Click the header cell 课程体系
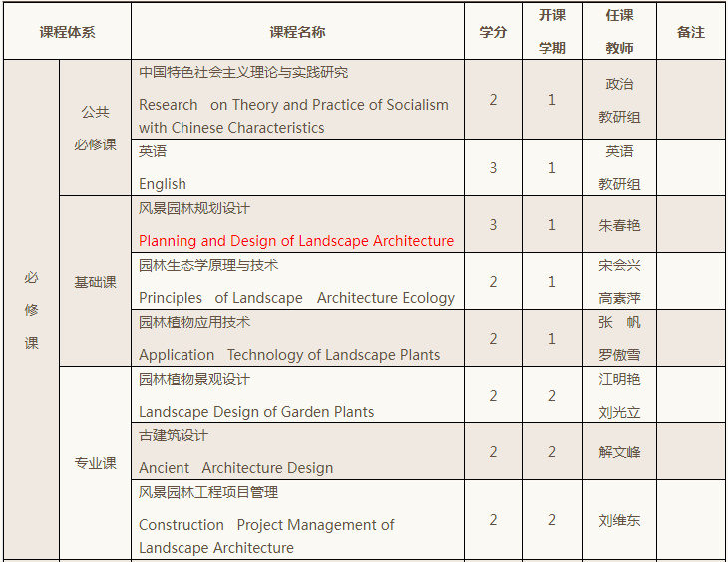Viewport: 728px width, 562px height. [68, 32]
